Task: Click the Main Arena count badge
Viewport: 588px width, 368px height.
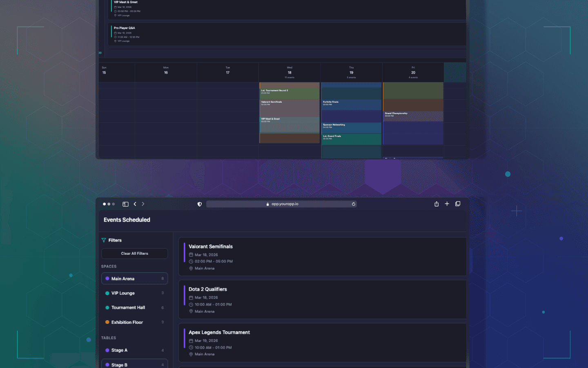Action: pos(163,278)
